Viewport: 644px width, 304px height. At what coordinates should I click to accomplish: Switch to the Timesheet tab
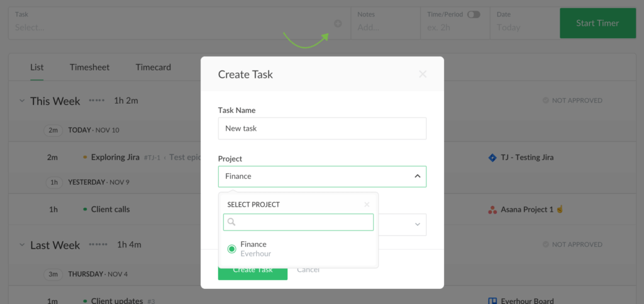89,67
